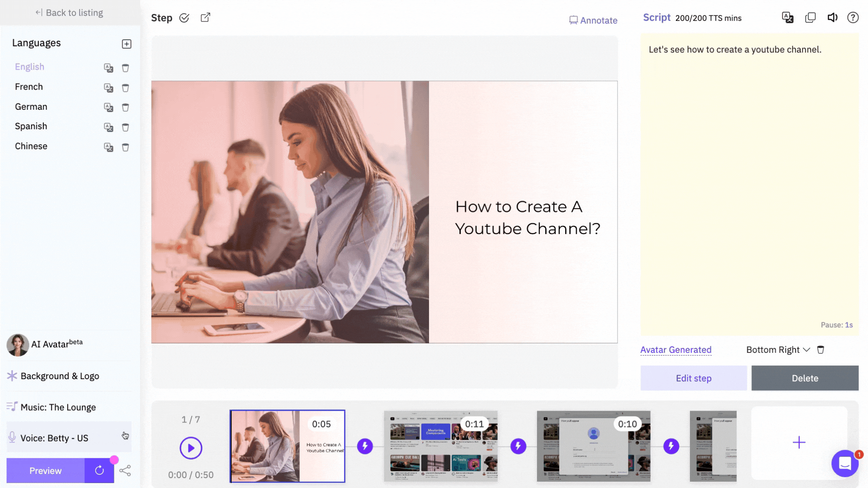The width and height of the screenshot is (868, 488).
Task: Click into the script text area
Action: [x=749, y=184]
